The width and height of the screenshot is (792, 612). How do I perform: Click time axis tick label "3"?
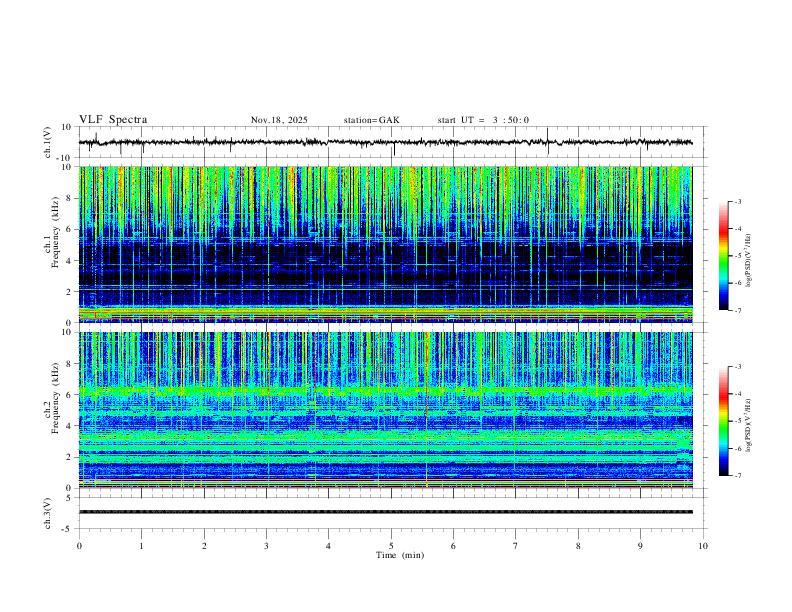(266, 546)
